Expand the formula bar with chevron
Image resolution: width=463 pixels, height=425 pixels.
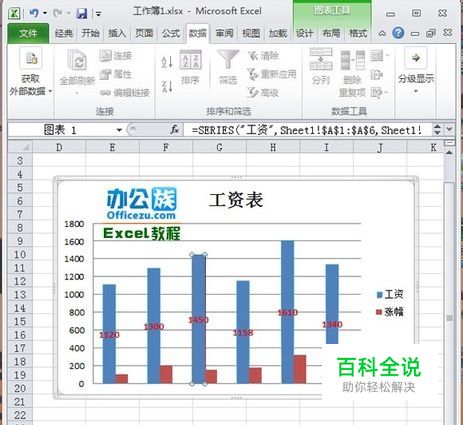(450, 129)
